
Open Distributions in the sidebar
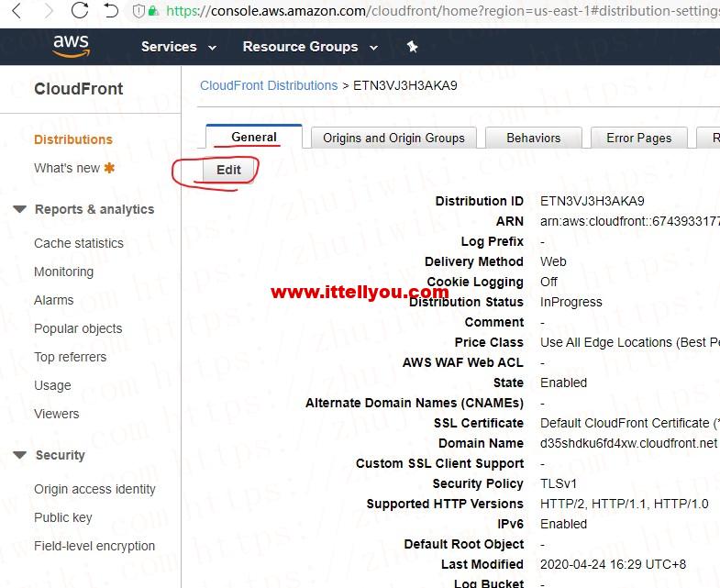[73, 139]
